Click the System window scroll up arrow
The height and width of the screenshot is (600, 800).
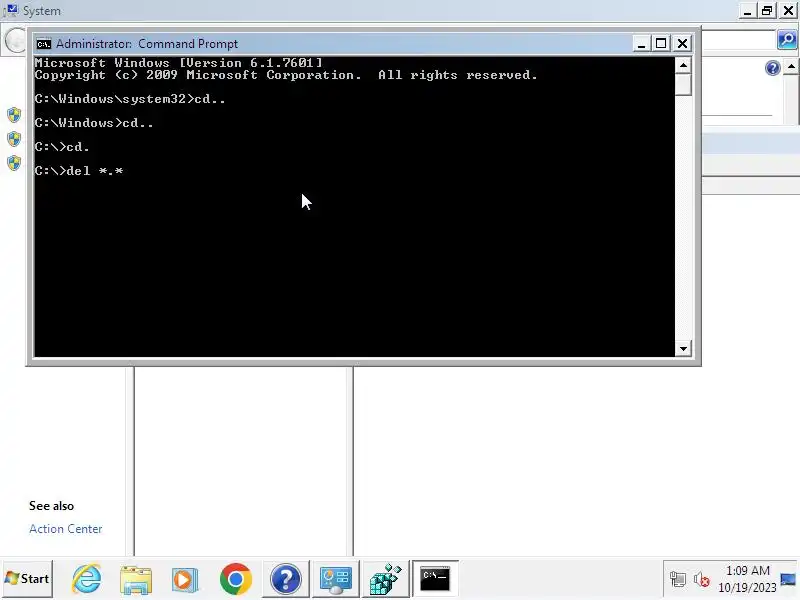[x=791, y=67]
